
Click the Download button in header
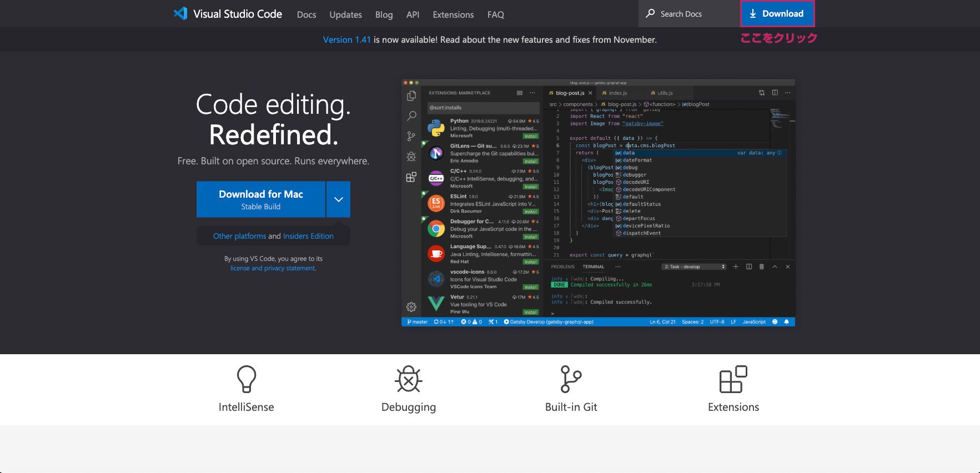click(x=777, y=13)
